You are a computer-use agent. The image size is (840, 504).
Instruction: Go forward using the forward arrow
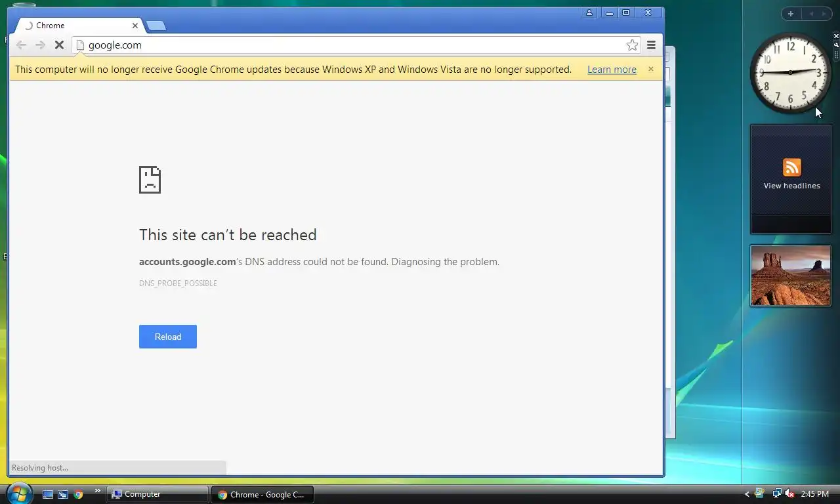pos(40,45)
